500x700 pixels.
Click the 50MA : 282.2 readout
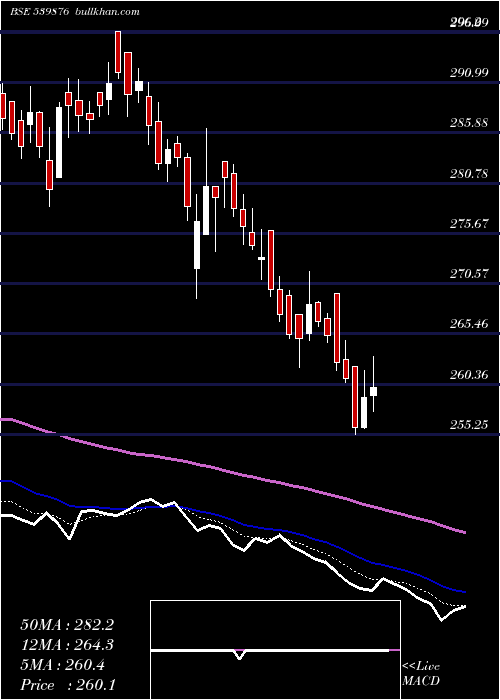pos(67,625)
